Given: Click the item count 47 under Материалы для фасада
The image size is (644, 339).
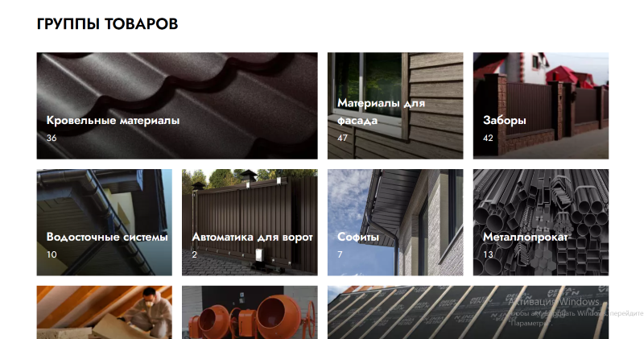Looking at the screenshot, I should 343,138.
